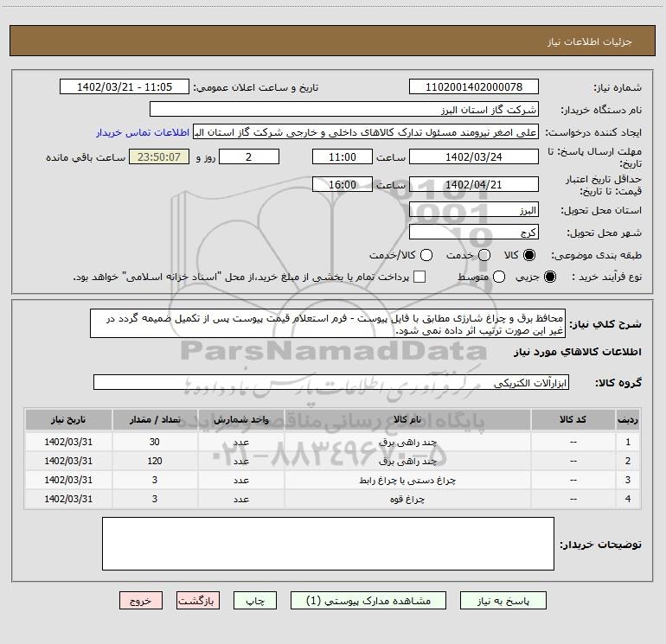Click the row number 4 cell
The image size is (666, 644).
coord(628,500)
